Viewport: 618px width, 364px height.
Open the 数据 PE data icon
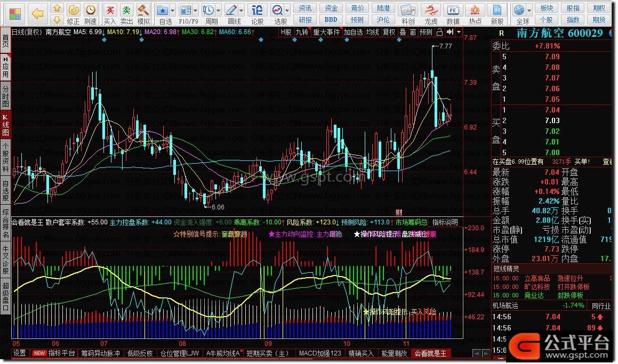453,14
